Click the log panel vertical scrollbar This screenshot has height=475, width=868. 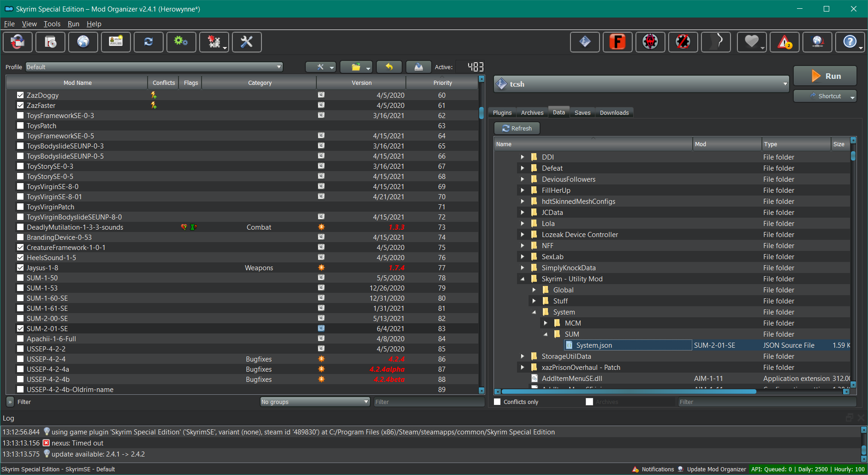tap(864, 450)
